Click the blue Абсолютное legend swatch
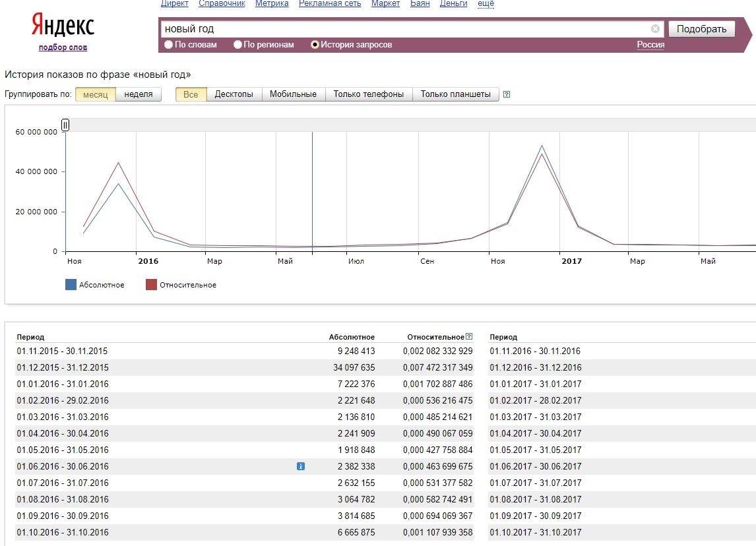Image resolution: width=756 pixels, height=546 pixels. click(x=71, y=285)
